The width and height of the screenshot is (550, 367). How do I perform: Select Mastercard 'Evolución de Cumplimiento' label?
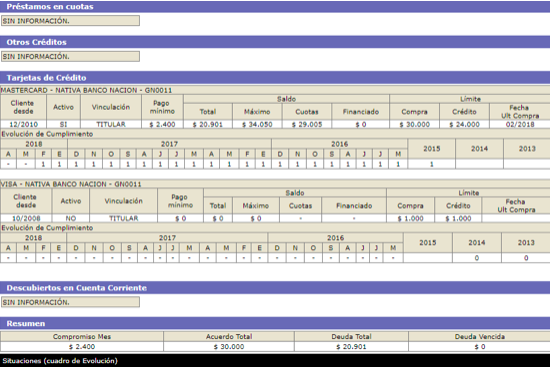(x=47, y=134)
